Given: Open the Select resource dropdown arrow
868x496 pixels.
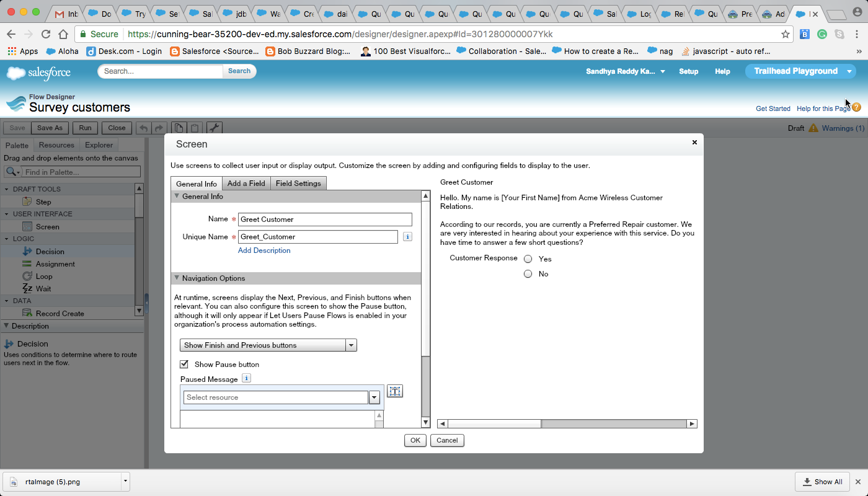Looking at the screenshot, I should point(374,398).
